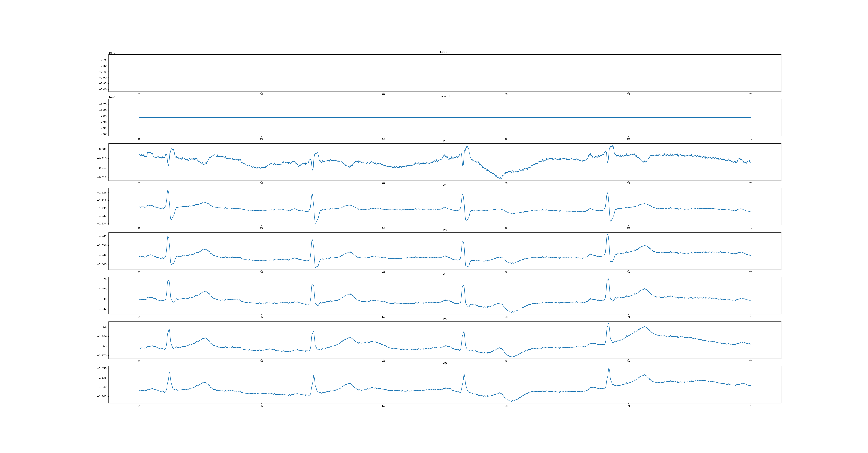Click the −1.336 y-axis tick of V6

[x=102, y=368]
